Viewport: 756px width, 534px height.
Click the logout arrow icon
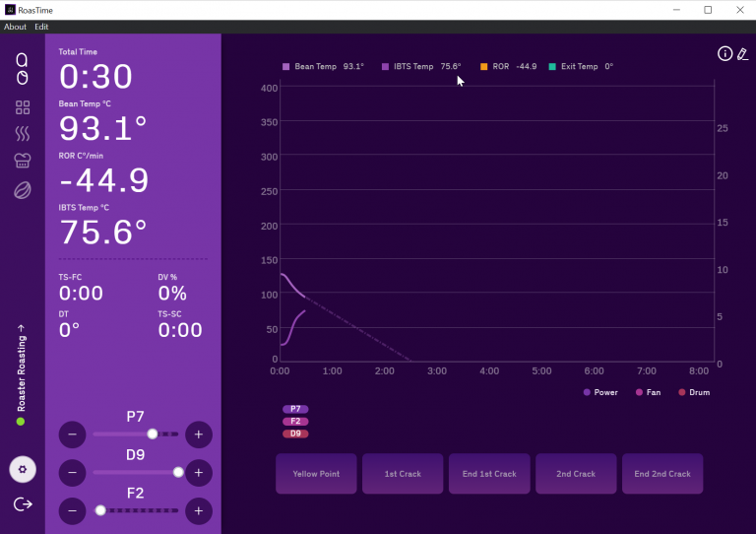[x=23, y=504]
